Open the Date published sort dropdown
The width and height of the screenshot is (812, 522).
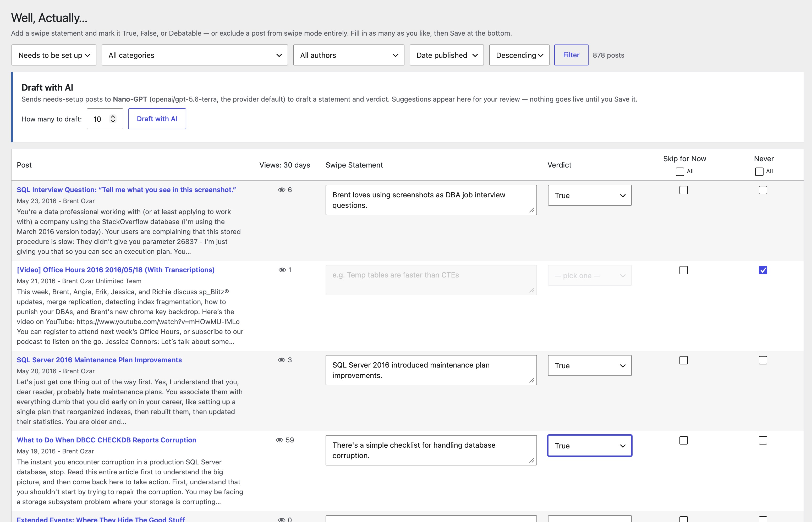pos(447,55)
